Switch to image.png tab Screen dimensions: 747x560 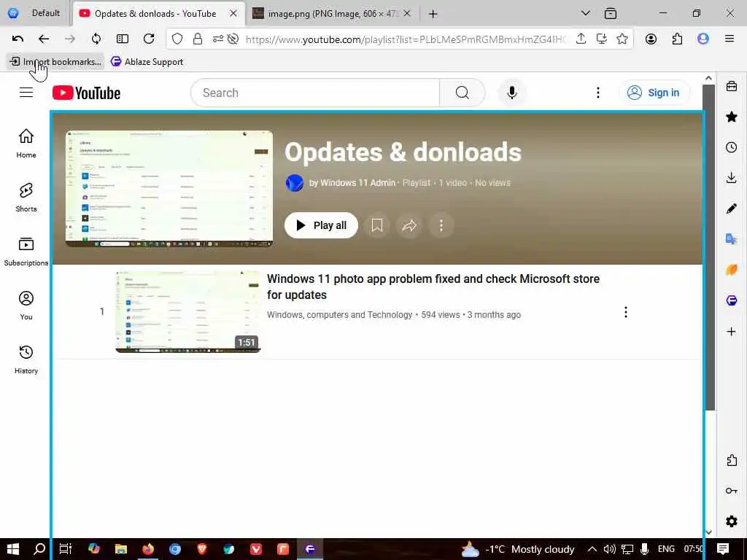click(x=332, y=13)
